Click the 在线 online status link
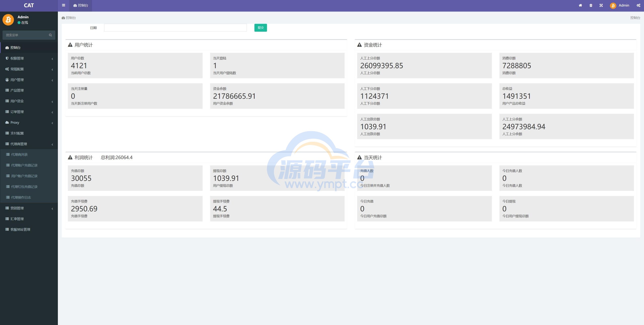 [x=23, y=23]
